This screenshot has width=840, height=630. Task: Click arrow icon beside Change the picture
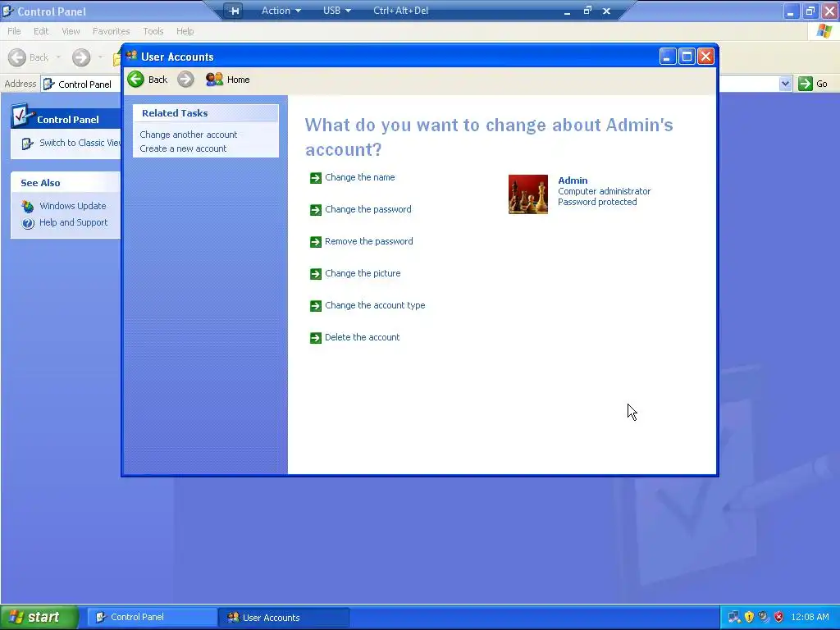[316, 274]
